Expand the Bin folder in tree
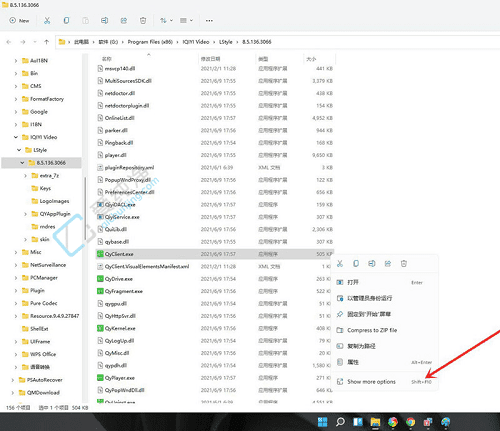 (16, 73)
